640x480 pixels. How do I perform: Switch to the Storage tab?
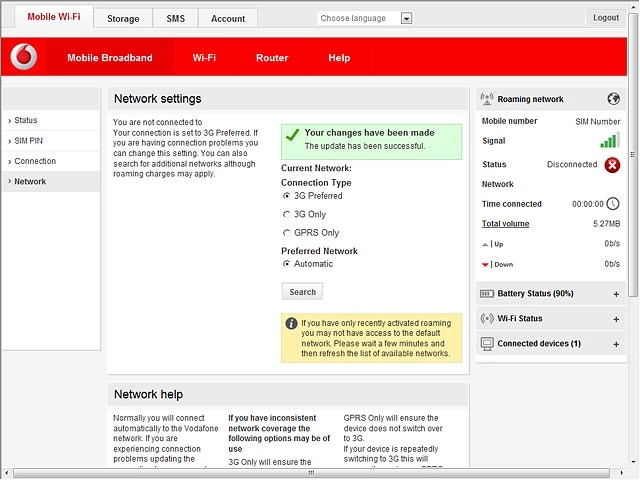pyautogui.click(x=123, y=19)
